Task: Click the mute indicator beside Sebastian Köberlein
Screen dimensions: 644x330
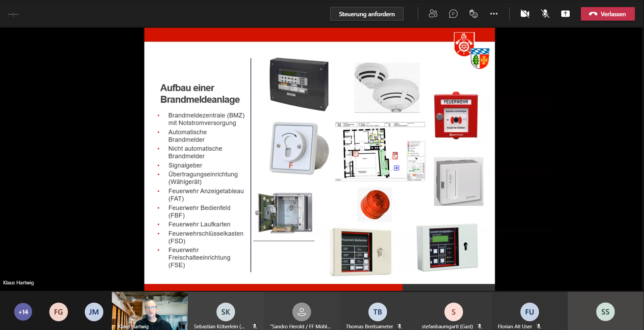Action: pyautogui.click(x=254, y=327)
